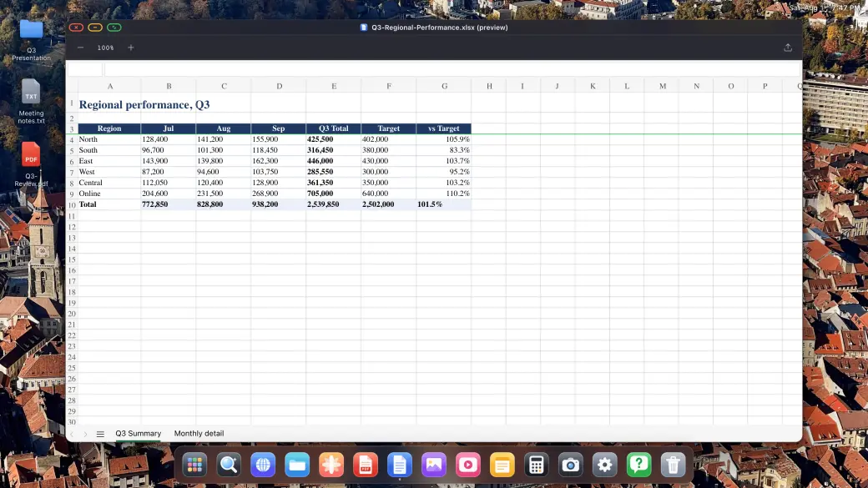The width and height of the screenshot is (868, 488).
Task: Switch to the Q3 Summary sheet tab
Action: (x=139, y=434)
